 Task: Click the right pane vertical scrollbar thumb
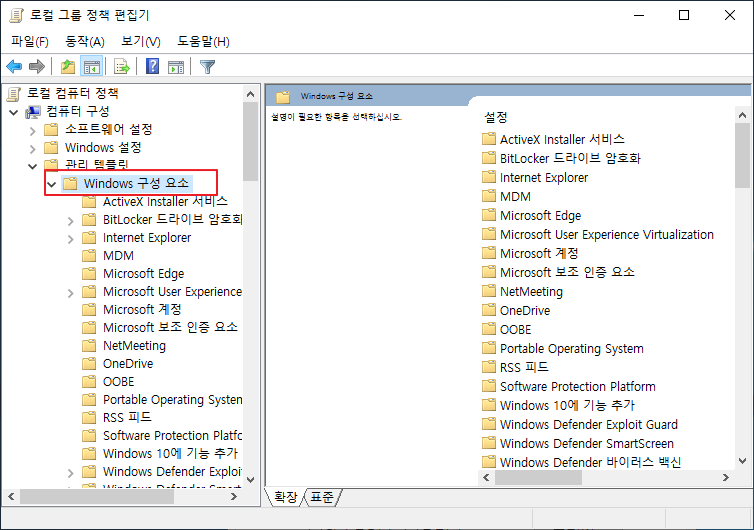742,155
